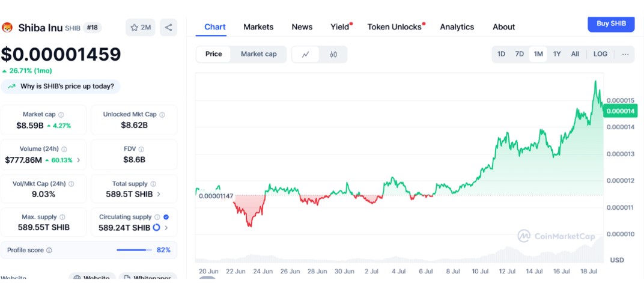Set chart range to 1D
The height and width of the screenshot is (283, 644).
[501, 54]
